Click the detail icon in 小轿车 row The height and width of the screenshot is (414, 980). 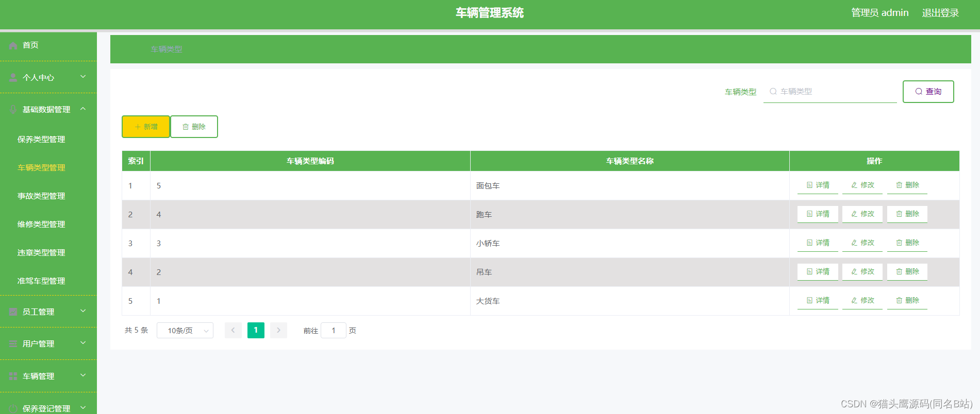[810, 243]
